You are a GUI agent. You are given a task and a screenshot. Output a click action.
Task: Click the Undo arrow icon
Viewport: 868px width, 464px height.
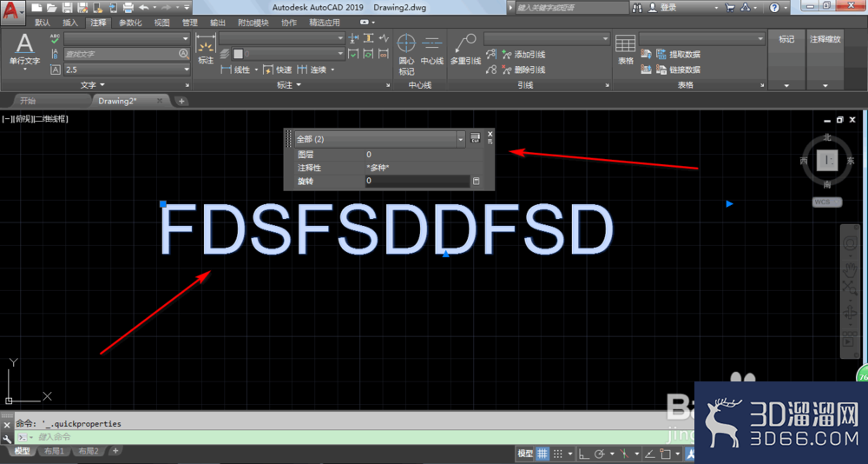(143, 8)
